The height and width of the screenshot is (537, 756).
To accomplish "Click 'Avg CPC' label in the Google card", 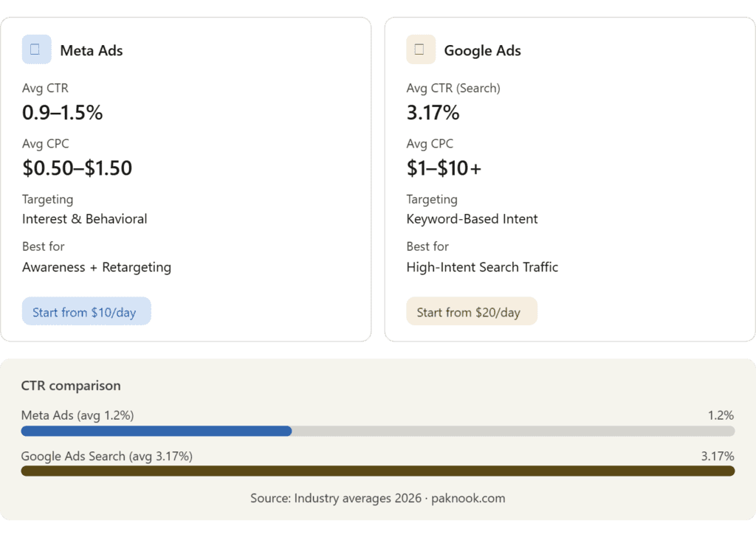I will coord(430,144).
